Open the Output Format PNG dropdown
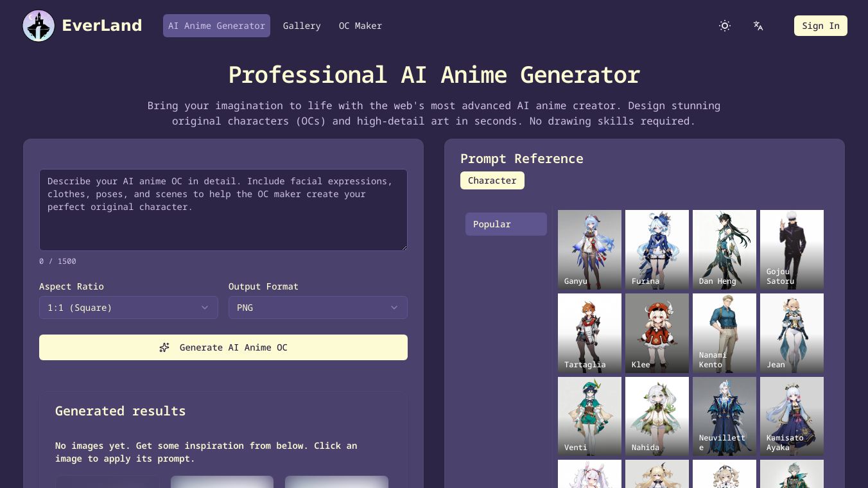Image resolution: width=868 pixels, height=488 pixels. coord(318,308)
